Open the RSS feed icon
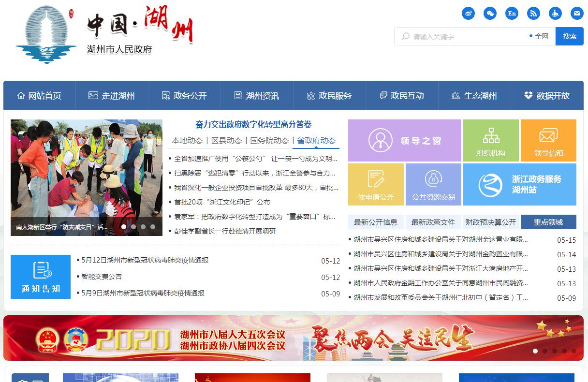Viewport: 588px width, 382px height. point(533,14)
